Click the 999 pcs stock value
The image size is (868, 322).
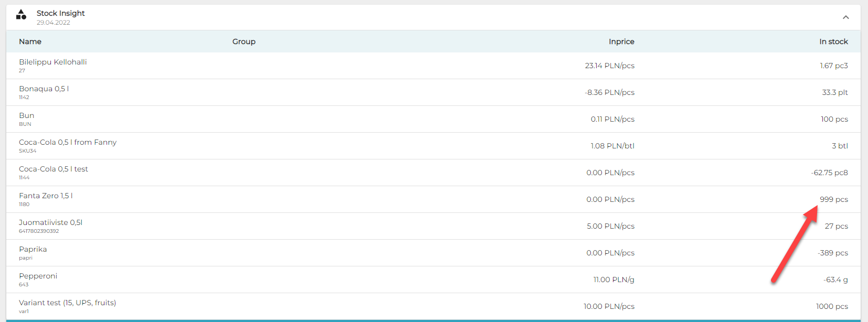pyautogui.click(x=833, y=199)
